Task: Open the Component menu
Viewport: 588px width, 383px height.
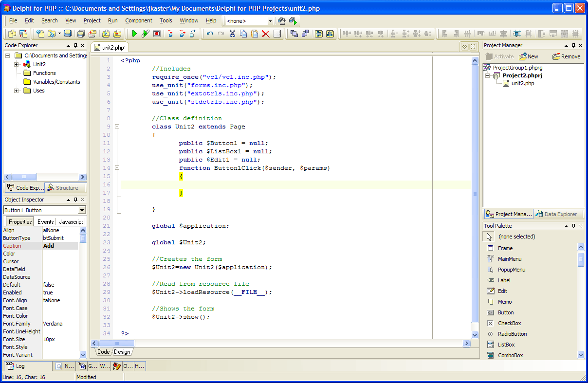Action: click(x=139, y=20)
